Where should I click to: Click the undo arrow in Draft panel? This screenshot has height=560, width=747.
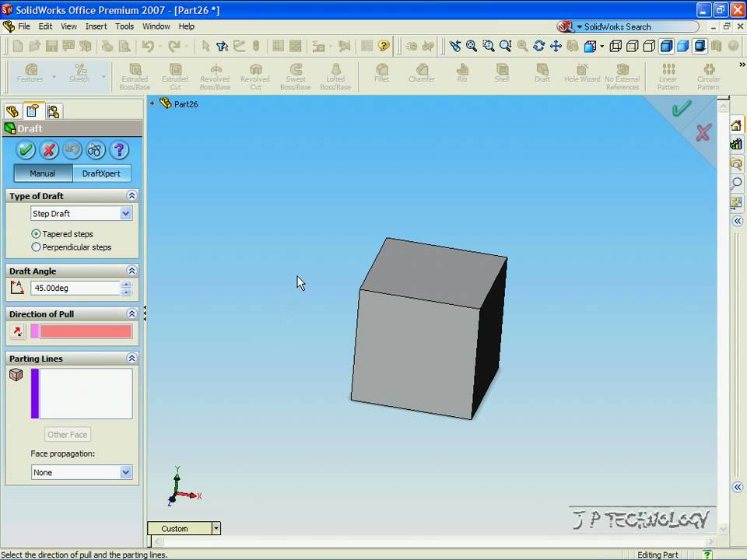pos(72,150)
